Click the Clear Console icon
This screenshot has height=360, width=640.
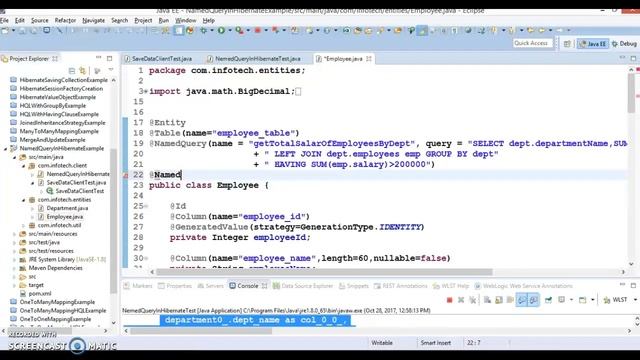pos(487,300)
